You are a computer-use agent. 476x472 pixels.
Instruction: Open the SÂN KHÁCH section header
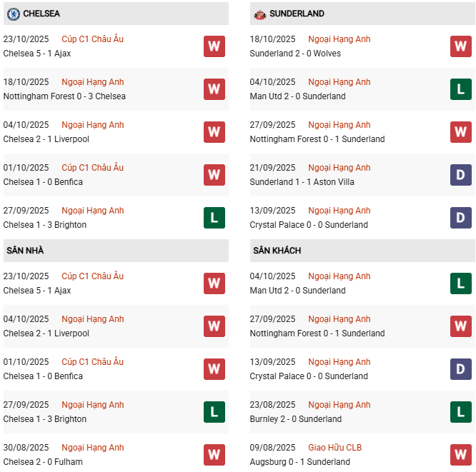click(x=277, y=251)
